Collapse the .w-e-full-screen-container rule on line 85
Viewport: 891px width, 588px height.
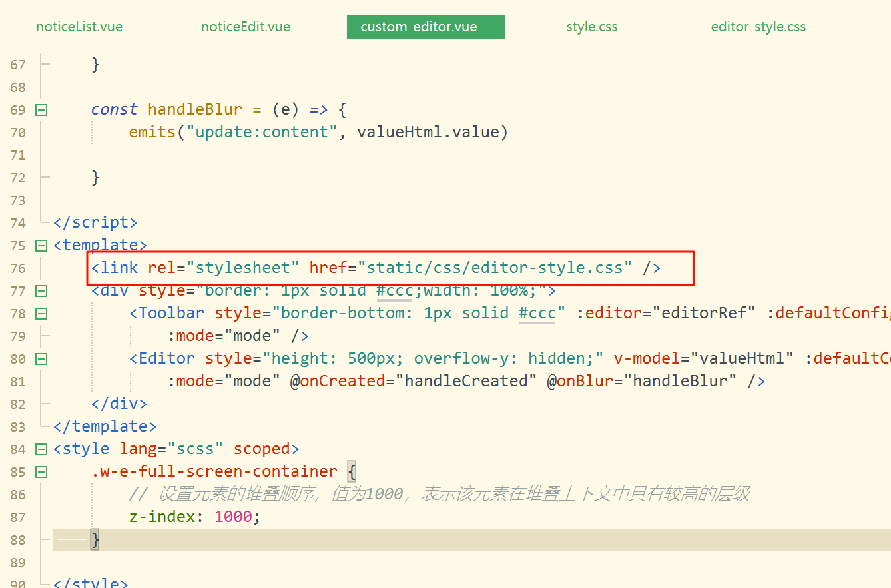click(41, 472)
